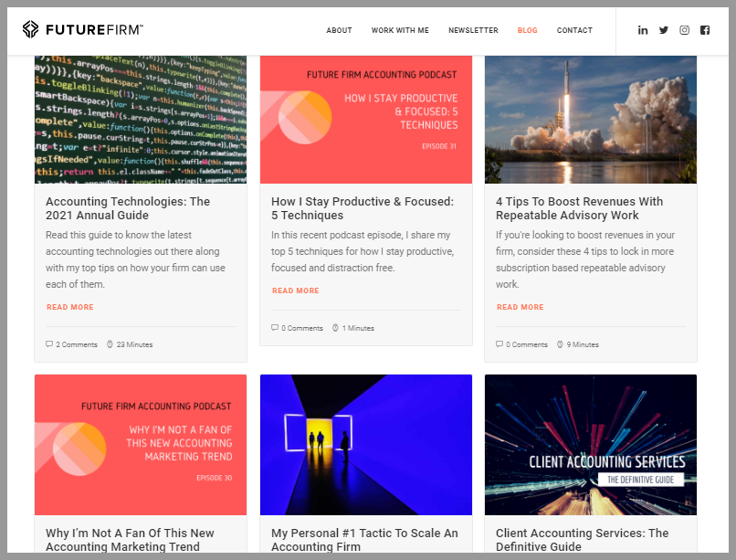Click clock icon beside 23 Minutes

(110, 344)
